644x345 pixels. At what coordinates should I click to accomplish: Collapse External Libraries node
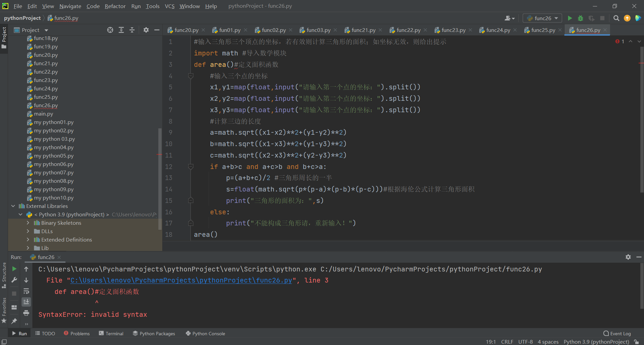(x=13, y=206)
